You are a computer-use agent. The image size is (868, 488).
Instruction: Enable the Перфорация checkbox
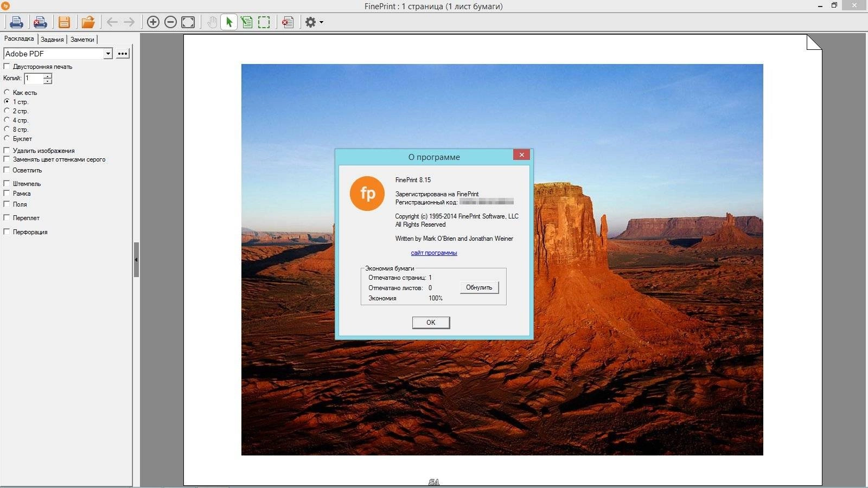tap(7, 232)
